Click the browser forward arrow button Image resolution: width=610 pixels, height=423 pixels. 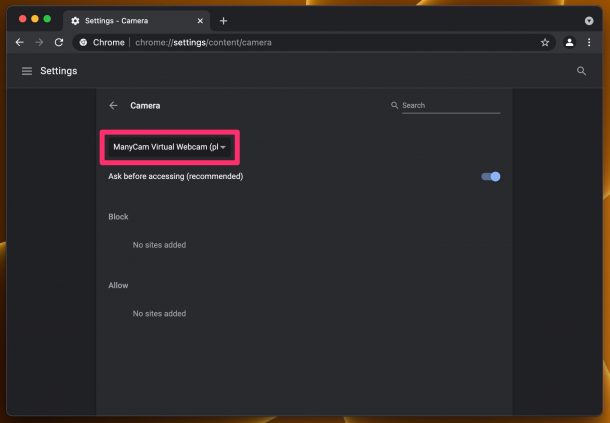click(x=39, y=42)
